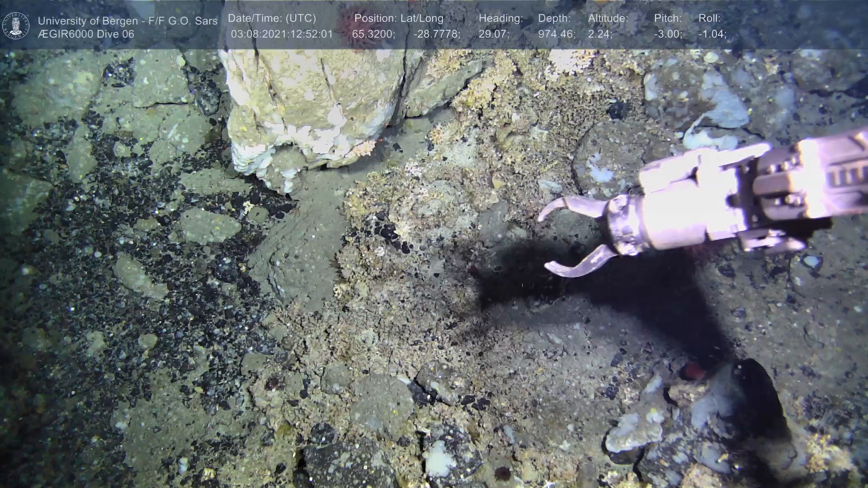Click the Roll value -1.04
The image size is (868, 488).
(x=712, y=34)
